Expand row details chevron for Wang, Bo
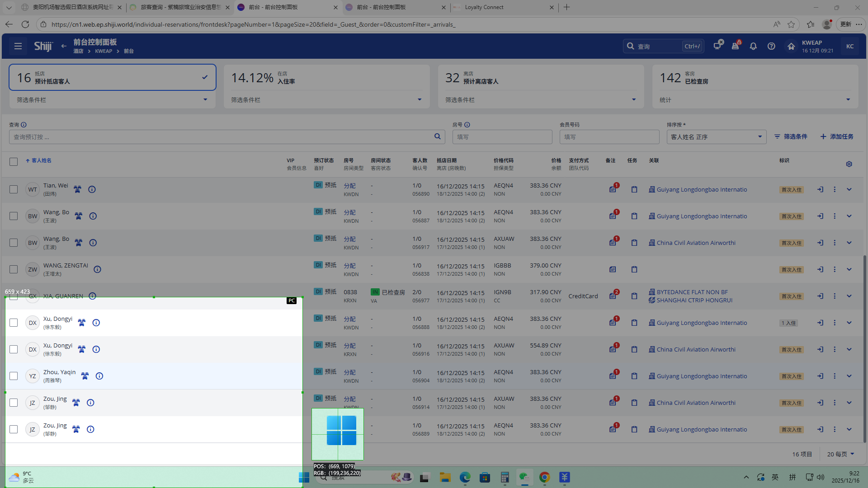Viewport: 868px width, 488px height. coord(849,216)
